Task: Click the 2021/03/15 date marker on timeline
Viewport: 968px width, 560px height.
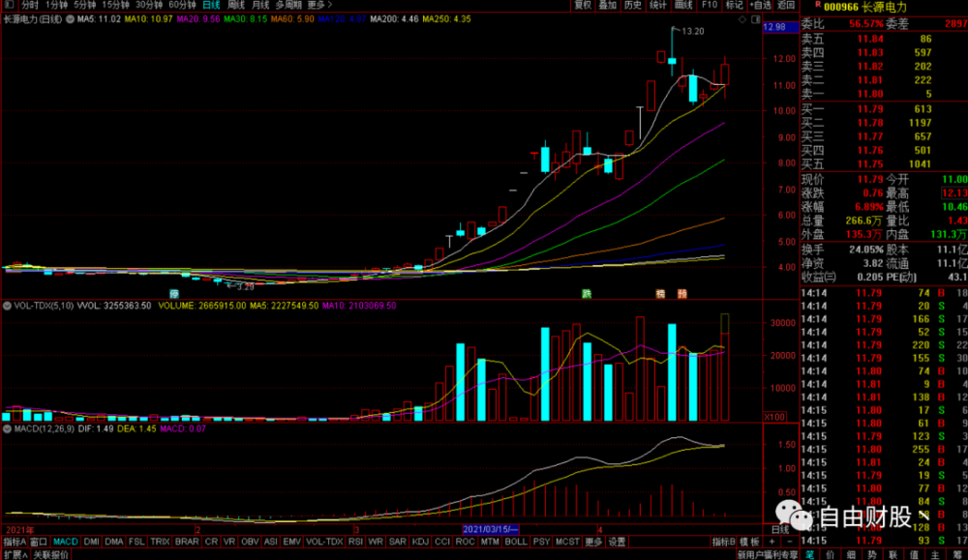Action: click(x=492, y=529)
